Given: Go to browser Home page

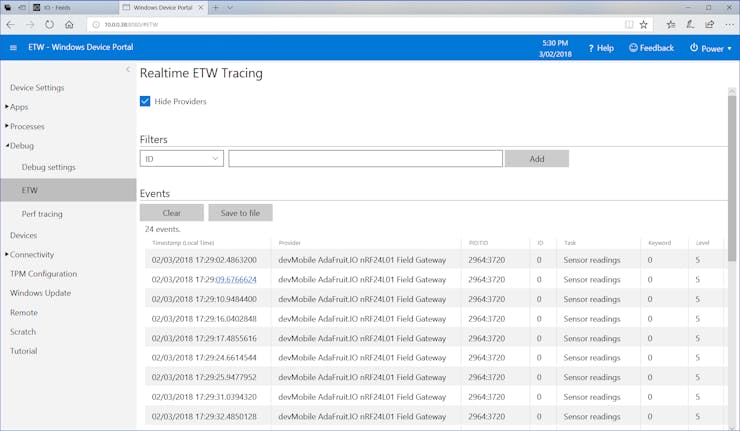Looking at the screenshot, I should click(69, 25).
